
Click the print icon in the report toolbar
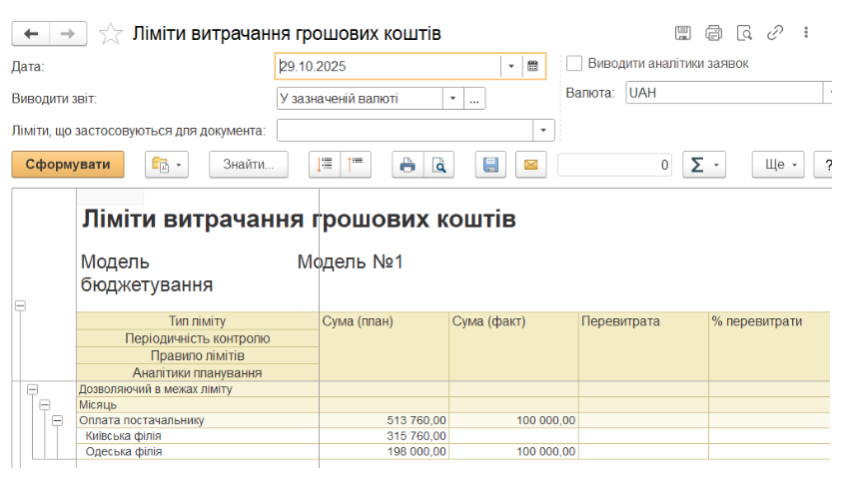(407, 166)
